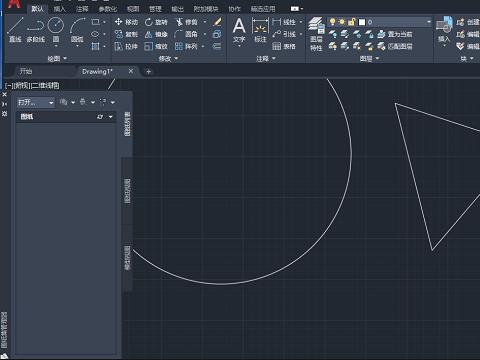Activate the Stretch (拉伸) tool
Viewport: 480px width, 360px height.
pyautogui.click(x=126, y=46)
